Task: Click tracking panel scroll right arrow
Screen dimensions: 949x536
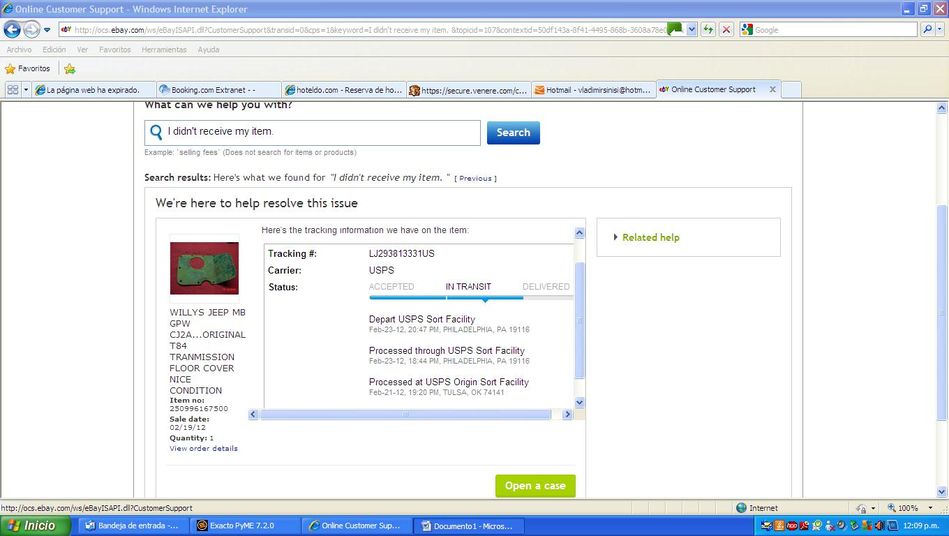Action: click(x=567, y=414)
